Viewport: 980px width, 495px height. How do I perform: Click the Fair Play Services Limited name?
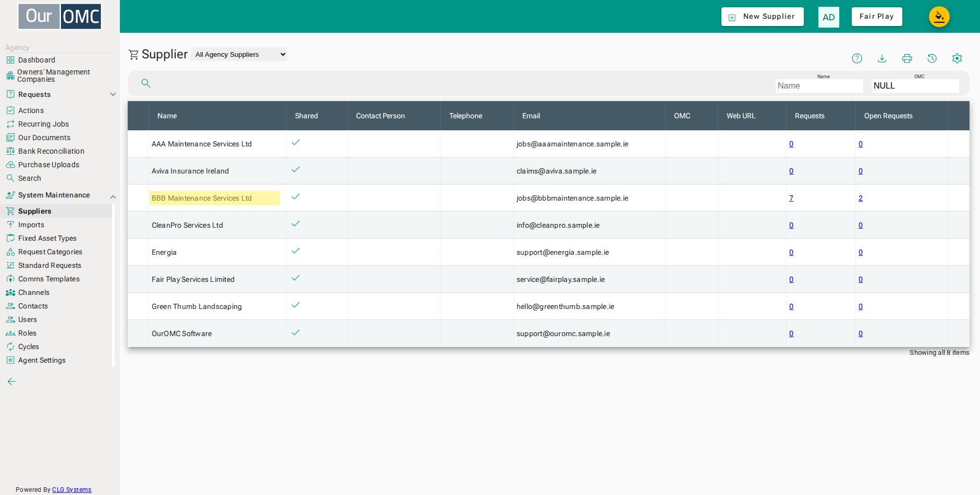193,279
